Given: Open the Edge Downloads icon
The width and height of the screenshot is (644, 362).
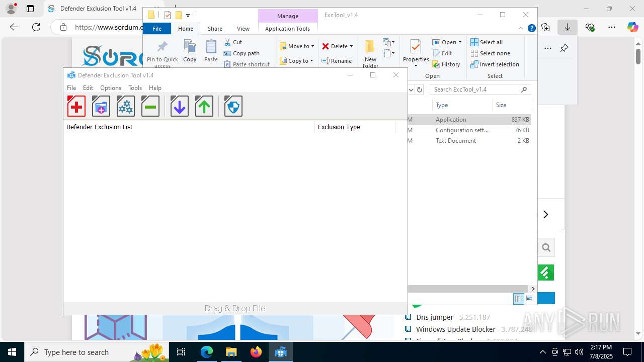Looking at the screenshot, I should [x=568, y=27].
